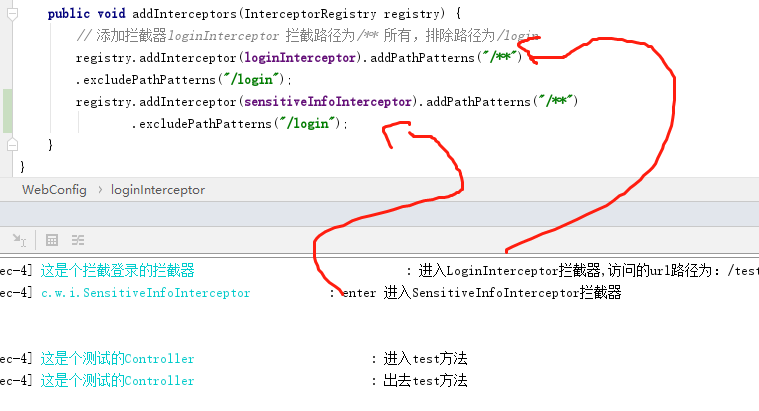
Task: Click the green changed-lines gutter marker
Action: 7,111
